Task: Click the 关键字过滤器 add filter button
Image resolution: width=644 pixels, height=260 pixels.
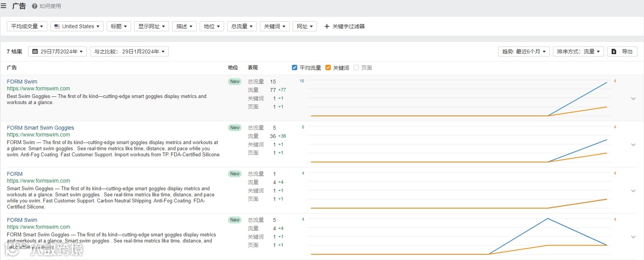Action: 344,26
